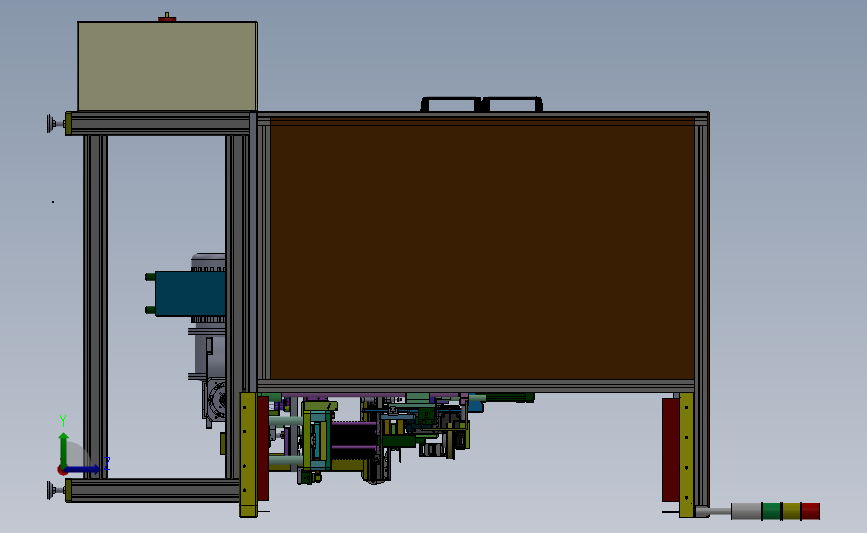Select the blue Z axis arrow

83,470
